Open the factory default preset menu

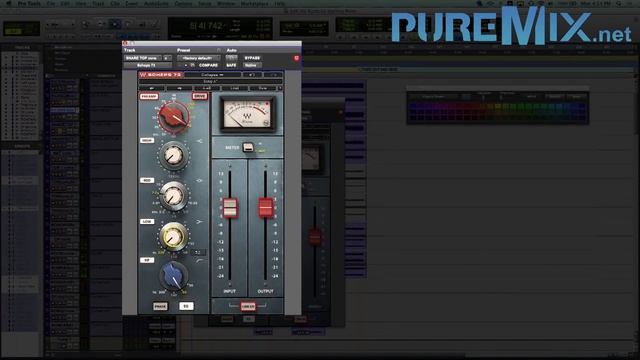click(x=198, y=58)
